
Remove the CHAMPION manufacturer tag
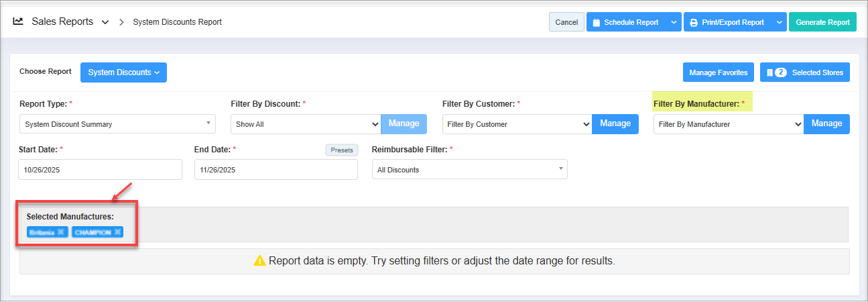117,232
